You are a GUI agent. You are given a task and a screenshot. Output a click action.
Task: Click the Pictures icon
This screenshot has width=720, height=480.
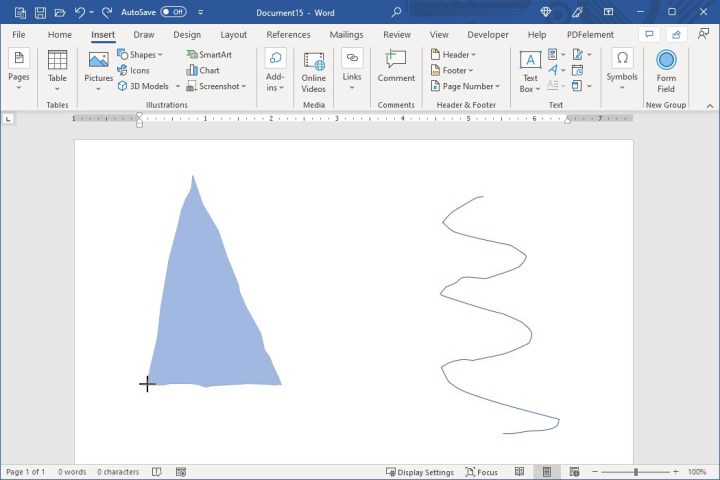(x=98, y=66)
